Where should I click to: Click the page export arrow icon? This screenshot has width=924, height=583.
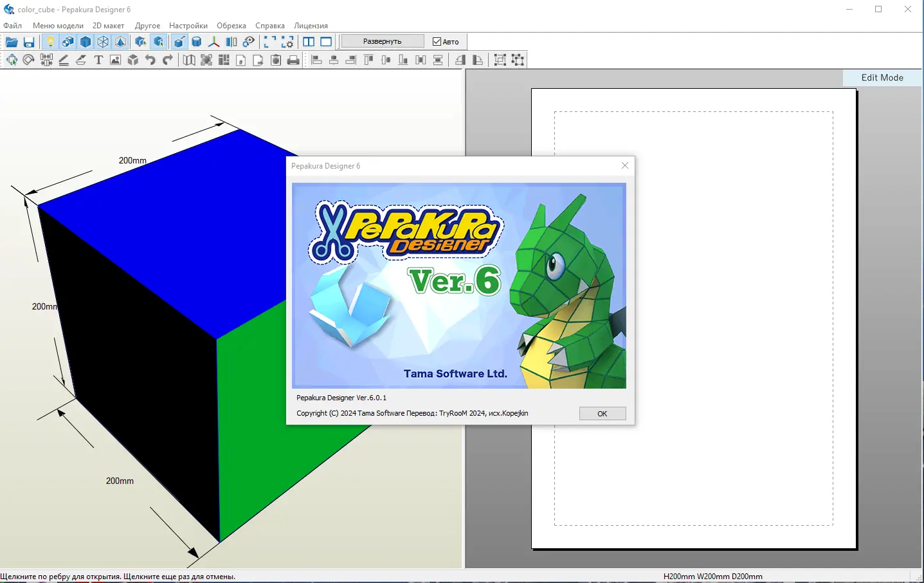click(x=258, y=60)
